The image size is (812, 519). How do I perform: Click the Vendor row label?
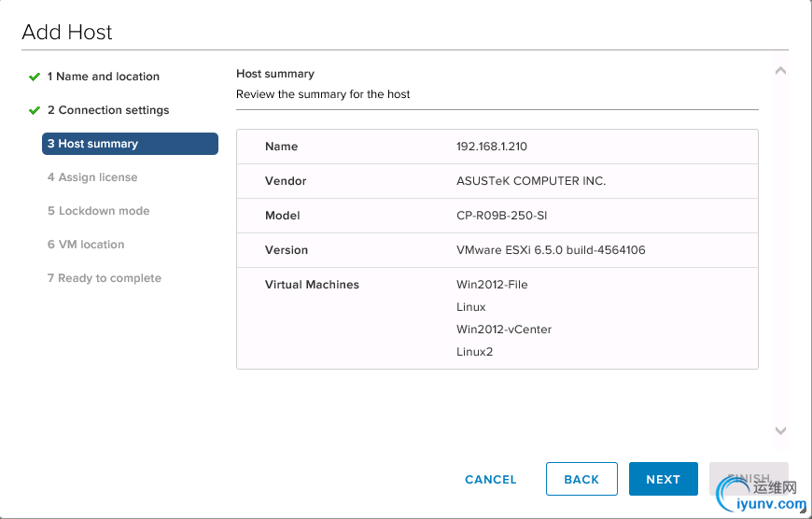coord(286,181)
